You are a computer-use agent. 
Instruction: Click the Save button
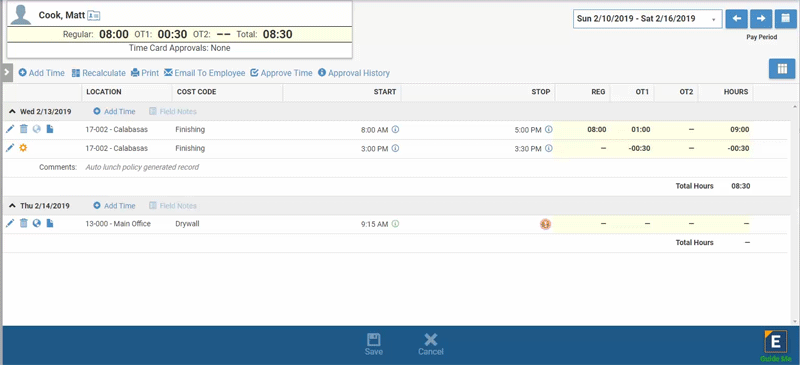tap(374, 345)
